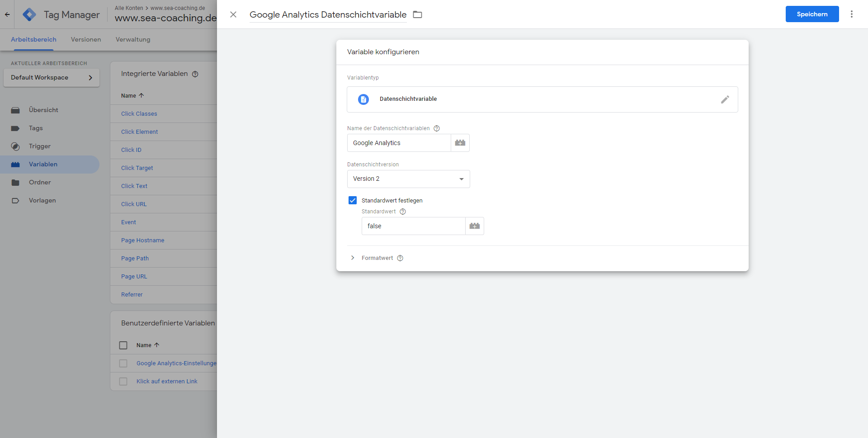This screenshot has height=438, width=868.
Task: Check select-all box in Benutzerdefinierte Variablen header
Action: point(123,345)
